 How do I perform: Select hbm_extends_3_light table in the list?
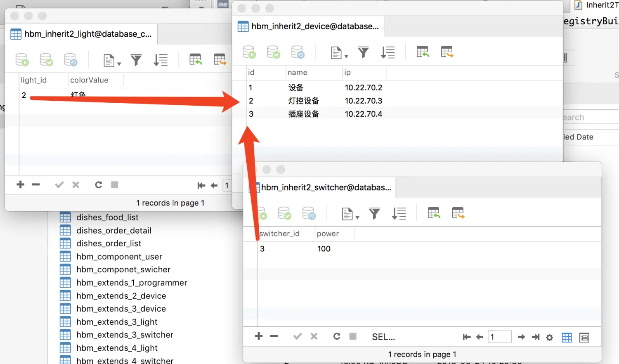(x=117, y=322)
